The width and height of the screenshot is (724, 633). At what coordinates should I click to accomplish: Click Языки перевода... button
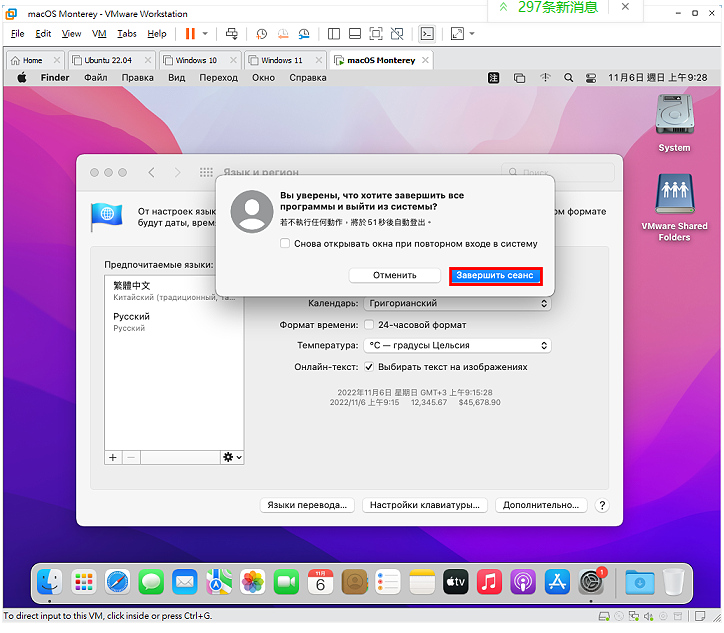(x=307, y=505)
